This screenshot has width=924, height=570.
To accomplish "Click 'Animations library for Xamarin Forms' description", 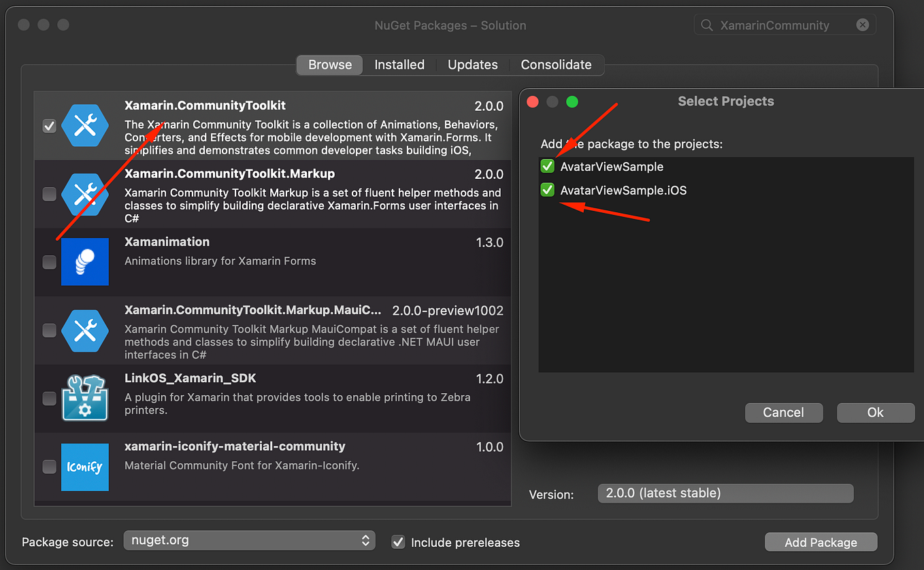I will pyautogui.click(x=220, y=261).
